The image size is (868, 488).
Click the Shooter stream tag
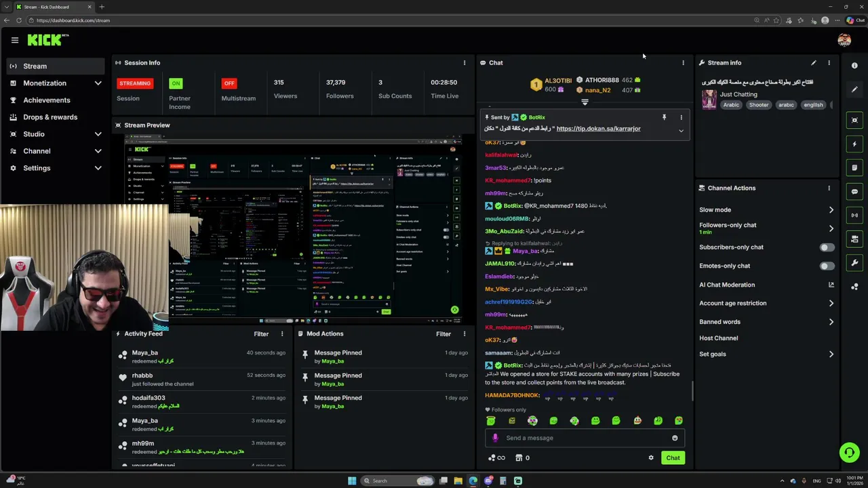pyautogui.click(x=759, y=105)
